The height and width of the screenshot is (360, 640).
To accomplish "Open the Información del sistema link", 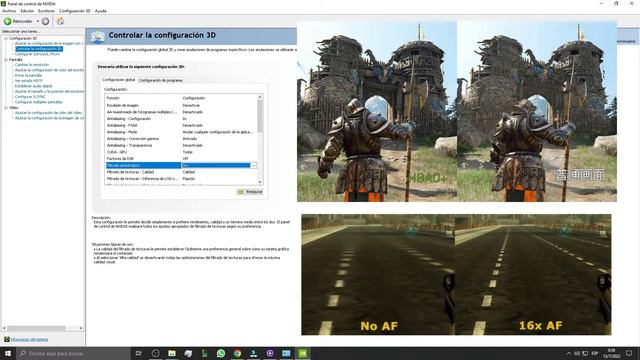I will (29, 340).
